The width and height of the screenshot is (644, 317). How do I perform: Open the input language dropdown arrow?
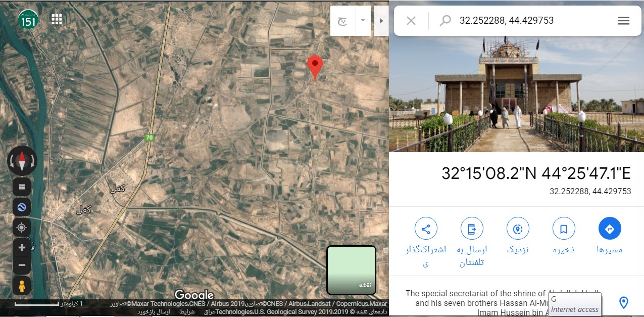363,21
